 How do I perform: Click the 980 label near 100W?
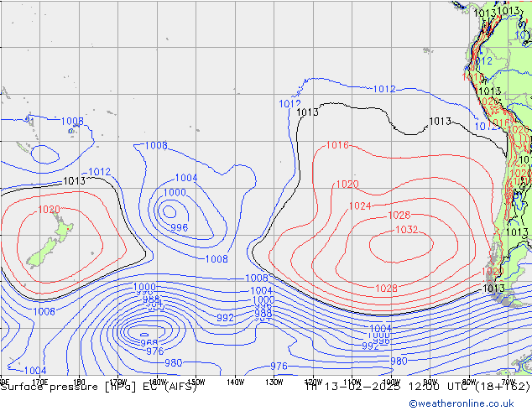(x=399, y=362)
